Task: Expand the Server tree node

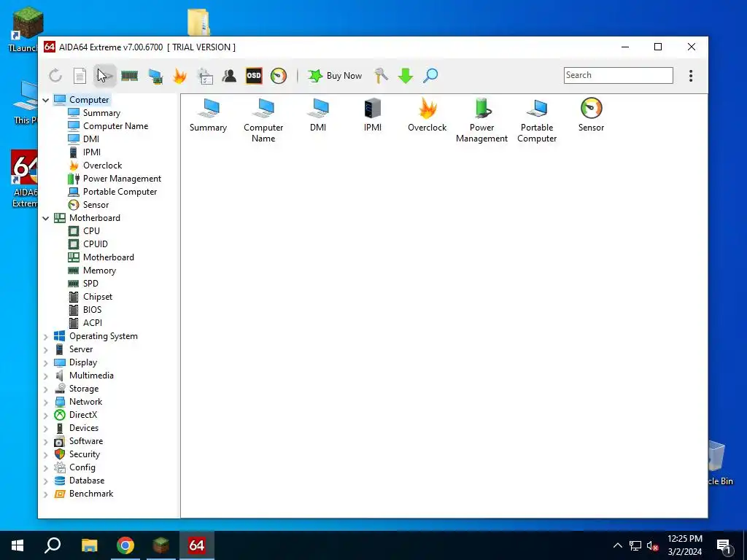Action: pyautogui.click(x=46, y=349)
